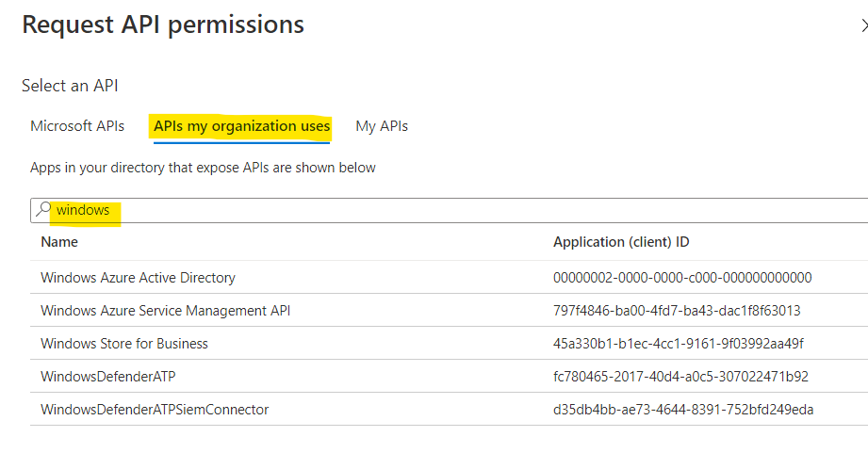Select the APIs my organization uses tab
The width and height of the screenshot is (868, 453).
click(x=241, y=126)
